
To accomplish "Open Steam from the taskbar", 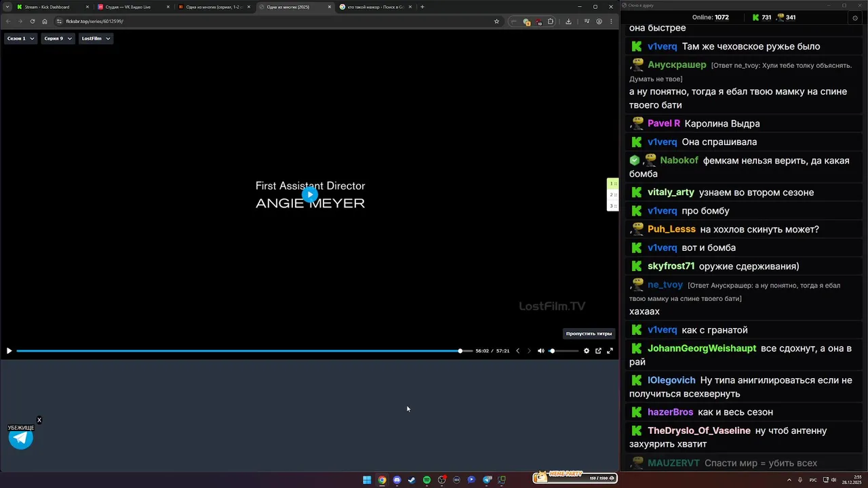I will 412,480.
